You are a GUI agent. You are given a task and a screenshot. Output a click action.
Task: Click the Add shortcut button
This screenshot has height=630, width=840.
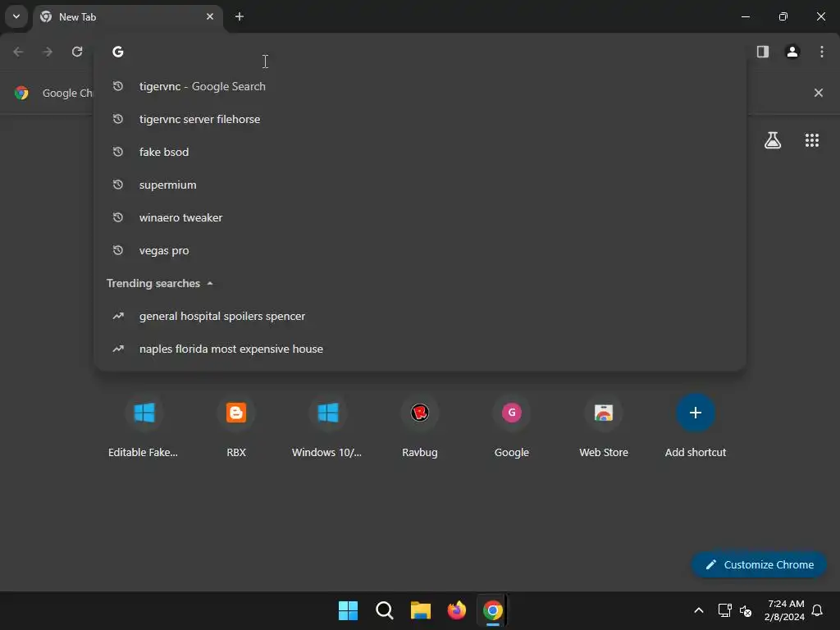(696, 427)
